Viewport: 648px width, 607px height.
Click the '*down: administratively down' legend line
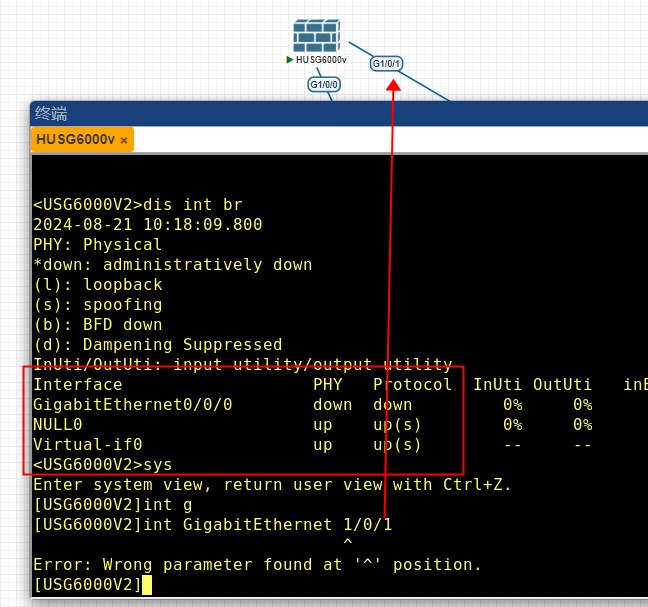(173, 264)
